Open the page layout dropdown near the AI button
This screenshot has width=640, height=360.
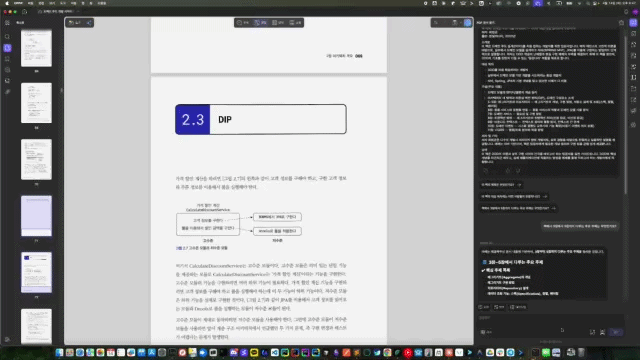pyautogui.click(x=456, y=23)
